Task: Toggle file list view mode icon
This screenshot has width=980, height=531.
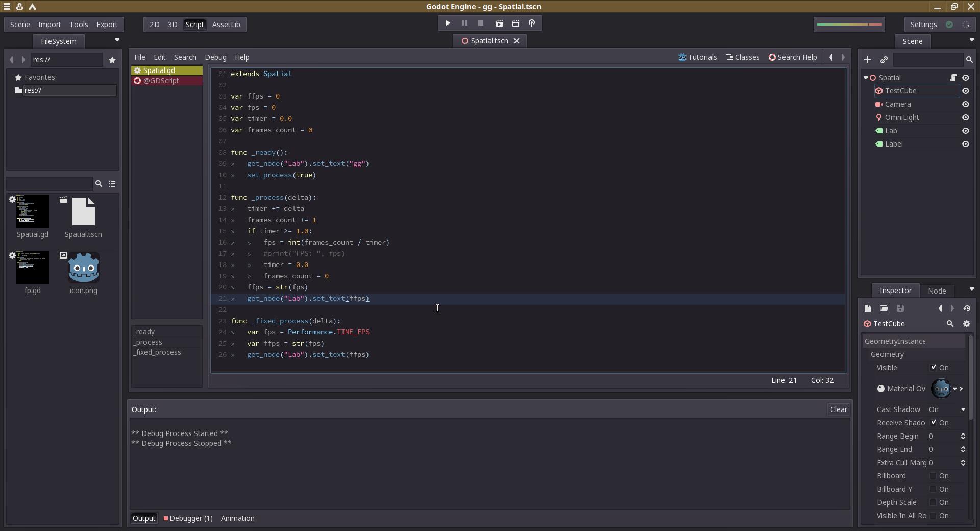Action: click(112, 184)
